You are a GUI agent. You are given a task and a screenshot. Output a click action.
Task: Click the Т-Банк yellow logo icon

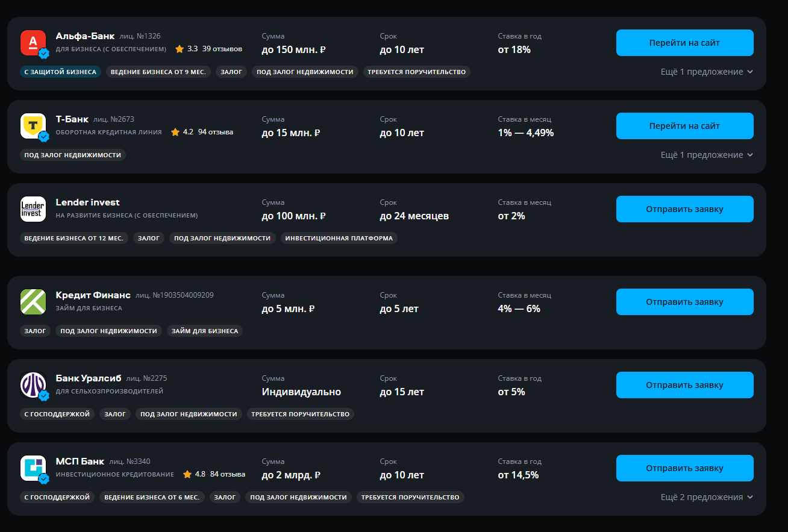click(33, 126)
